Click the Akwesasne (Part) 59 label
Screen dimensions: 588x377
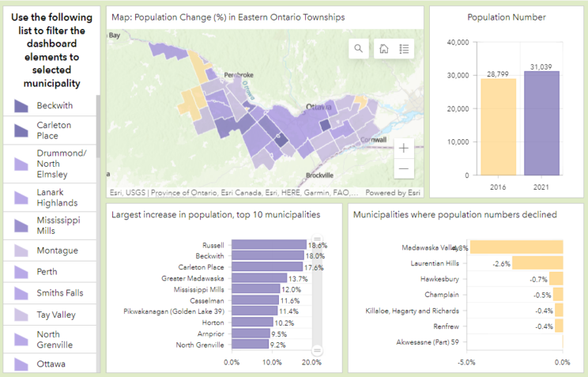[x=428, y=342]
